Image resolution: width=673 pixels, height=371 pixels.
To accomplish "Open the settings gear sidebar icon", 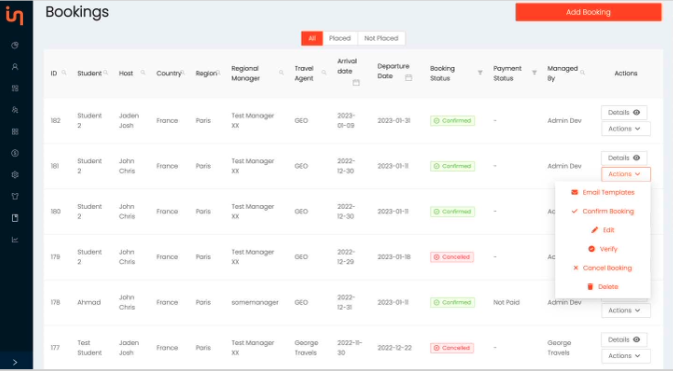I will click(15, 175).
